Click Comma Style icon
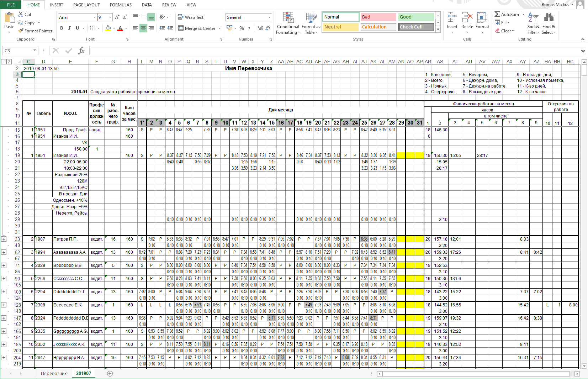The image size is (588, 379). (x=249, y=28)
